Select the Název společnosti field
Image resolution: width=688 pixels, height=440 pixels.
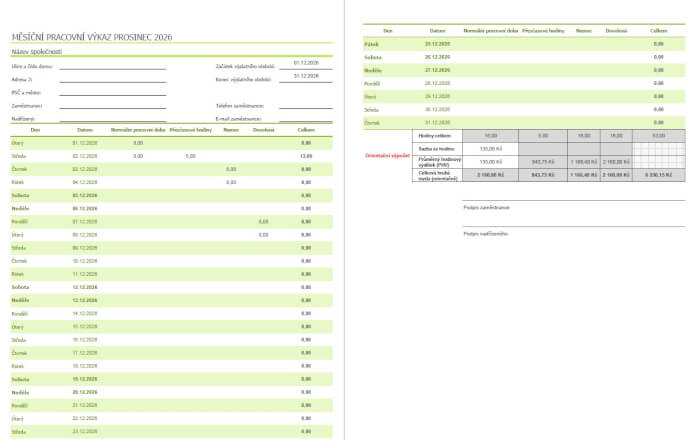37,51
